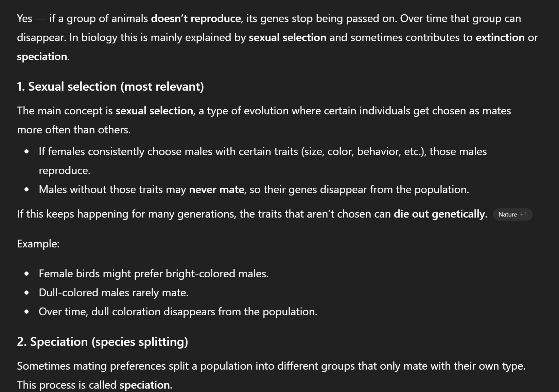Screen dimensions: 559x392
Task: Click the bold "never mate" phrase
Action: click(x=216, y=189)
